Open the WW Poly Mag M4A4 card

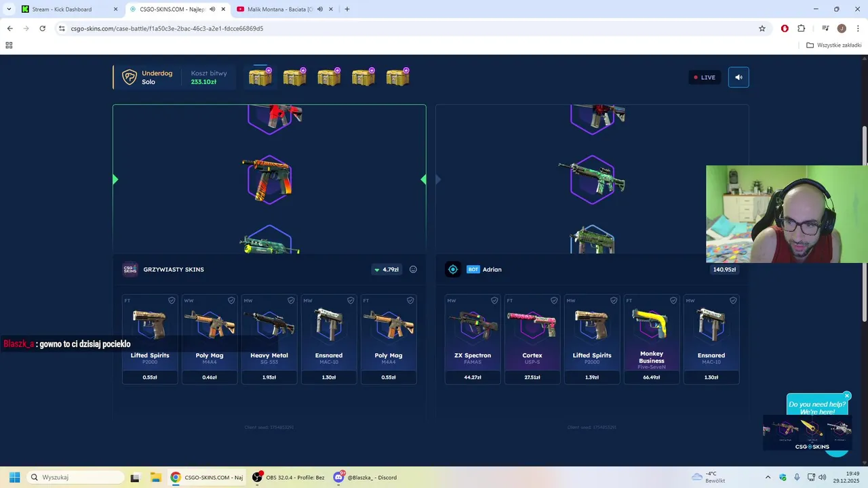click(x=210, y=339)
